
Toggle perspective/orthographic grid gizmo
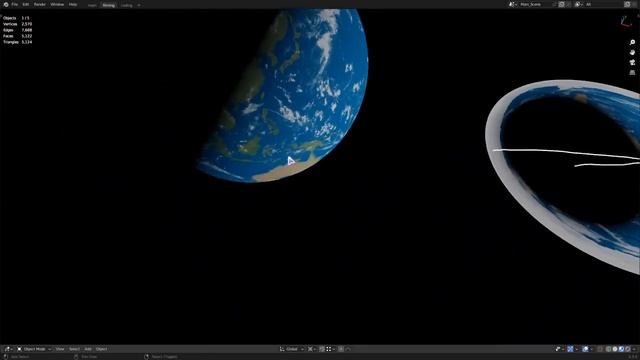(x=632, y=72)
